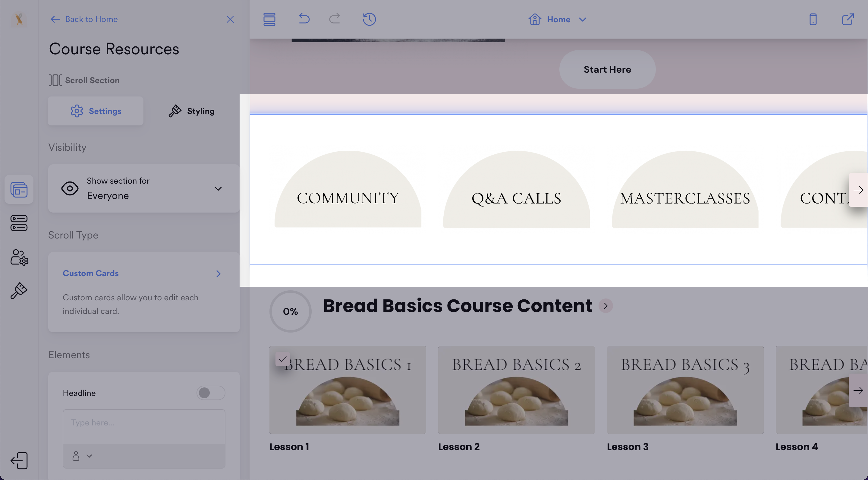This screenshot has width=868, height=480.
Task: Select the paintbrush theme icon in sidebar
Action: [18, 291]
